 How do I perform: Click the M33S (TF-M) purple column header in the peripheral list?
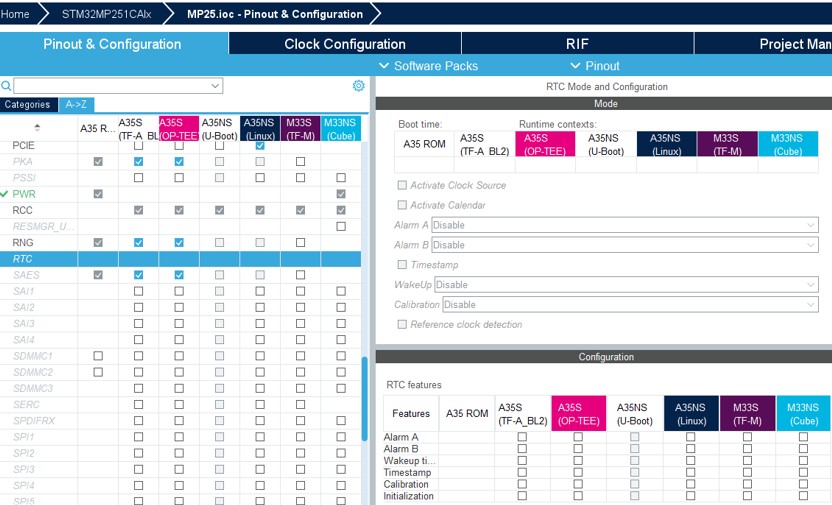pyautogui.click(x=300, y=129)
